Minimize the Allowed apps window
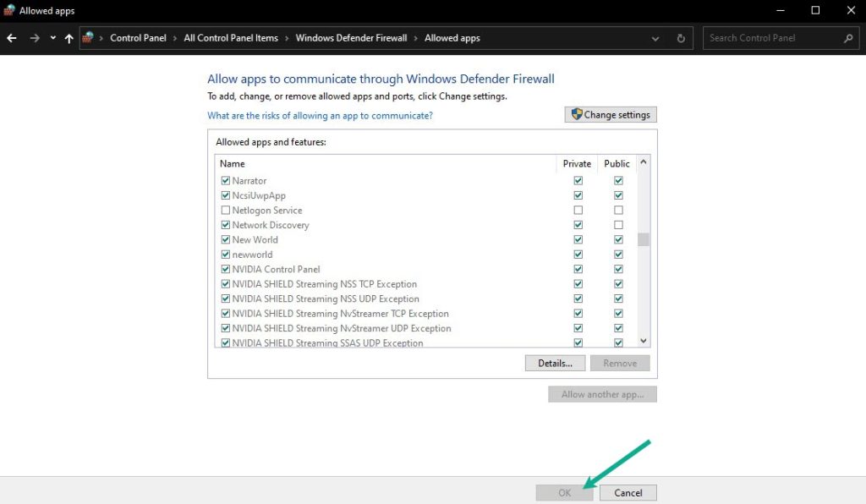This screenshot has width=866, height=504. point(780,10)
